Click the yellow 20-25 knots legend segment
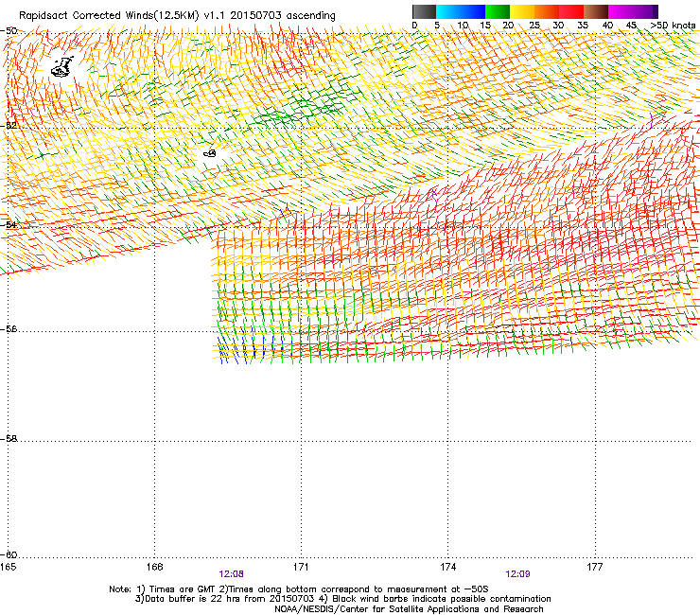 [x=522, y=11]
